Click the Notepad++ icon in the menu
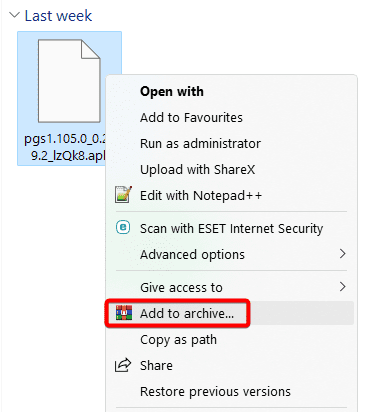The width and height of the screenshot is (366, 412). 123,195
